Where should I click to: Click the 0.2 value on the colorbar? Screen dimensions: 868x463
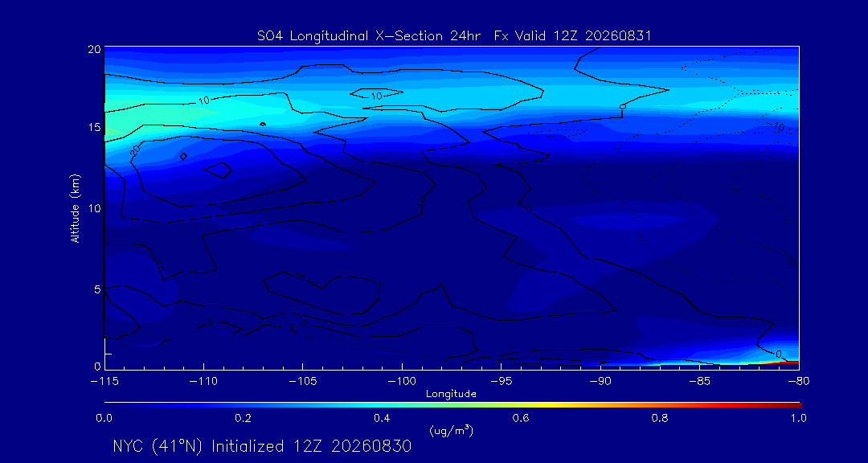(x=244, y=418)
